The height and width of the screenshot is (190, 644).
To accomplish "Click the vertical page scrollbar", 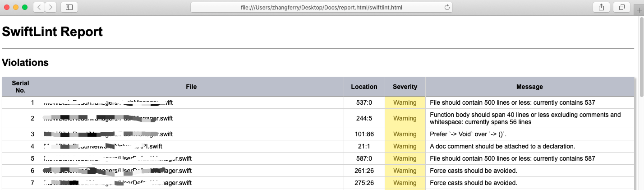I will [641, 56].
